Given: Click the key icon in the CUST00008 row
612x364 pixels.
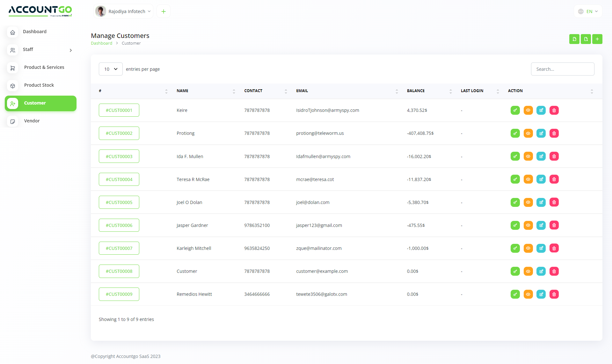Looking at the screenshot, I should point(515,271).
